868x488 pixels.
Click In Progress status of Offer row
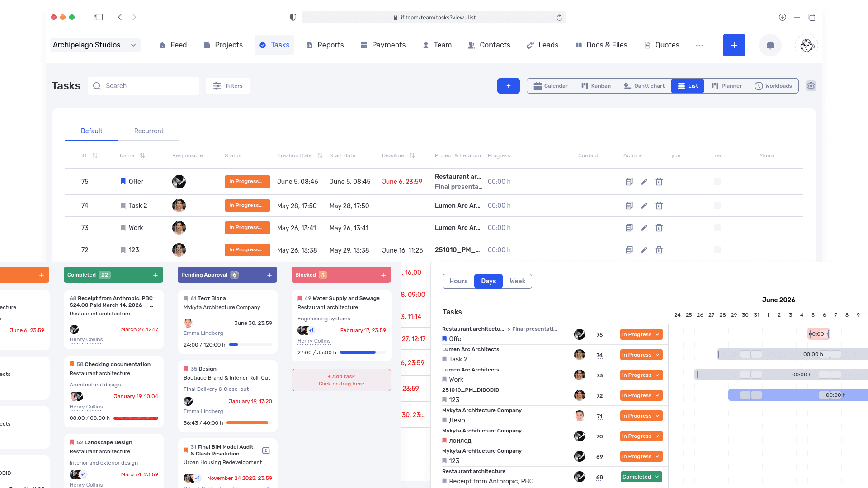[x=247, y=182]
